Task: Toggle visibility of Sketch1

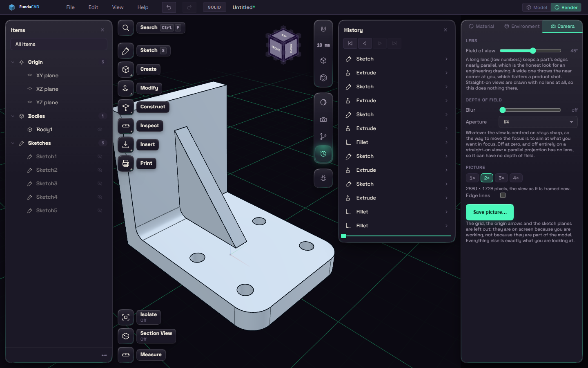Action: click(x=100, y=157)
